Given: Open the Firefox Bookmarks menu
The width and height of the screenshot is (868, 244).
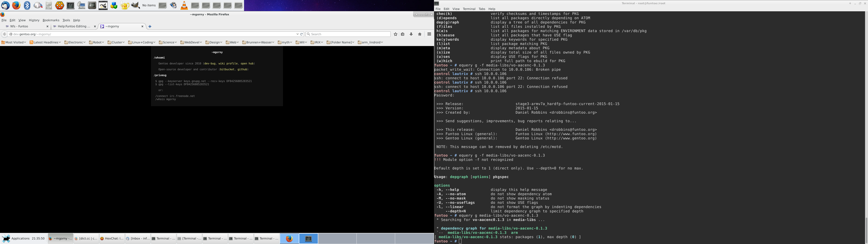Looking at the screenshot, I should tap(51, 20).
